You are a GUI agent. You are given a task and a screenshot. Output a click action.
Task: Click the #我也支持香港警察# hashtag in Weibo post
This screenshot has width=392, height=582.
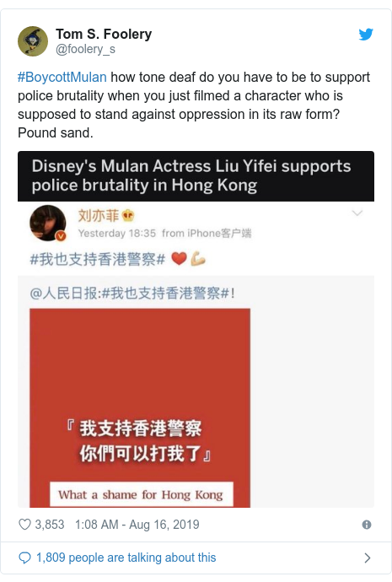[x=98, y=259]
